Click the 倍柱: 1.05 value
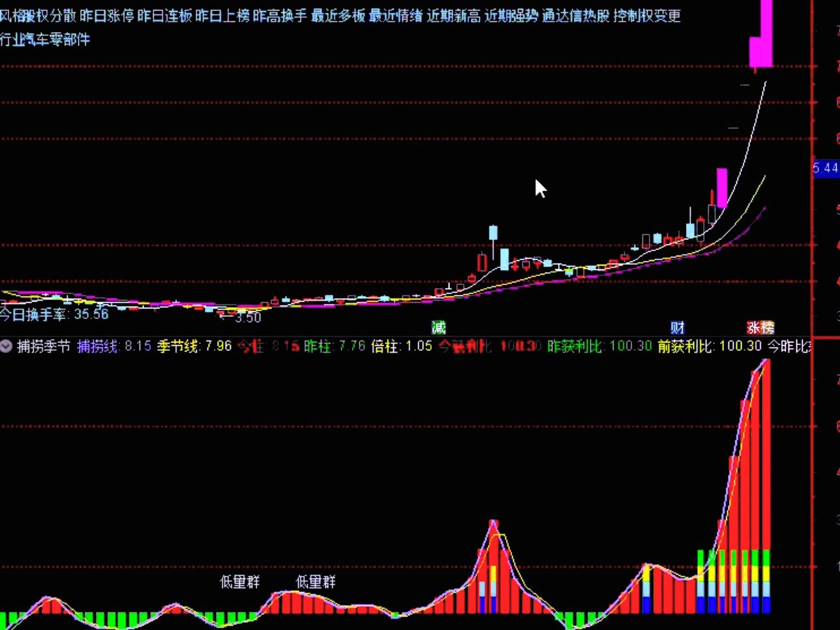 [x=402, y=346]
